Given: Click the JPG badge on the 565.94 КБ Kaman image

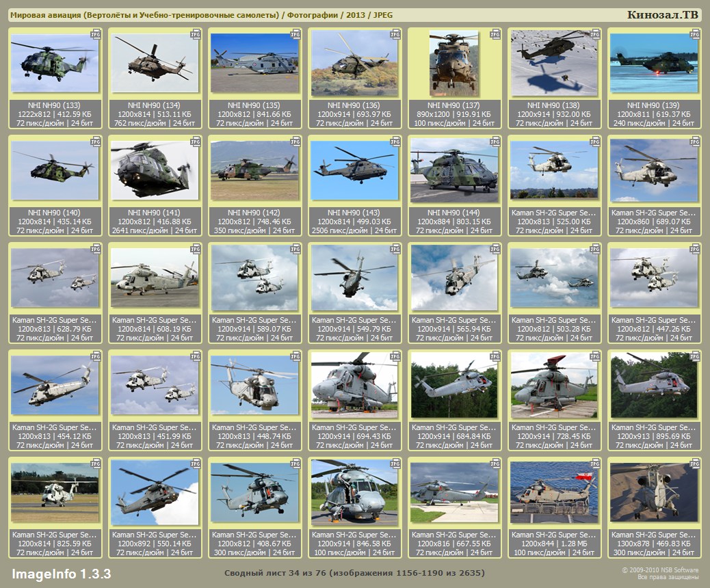Looking at the screenshot, I should (495, 249).
